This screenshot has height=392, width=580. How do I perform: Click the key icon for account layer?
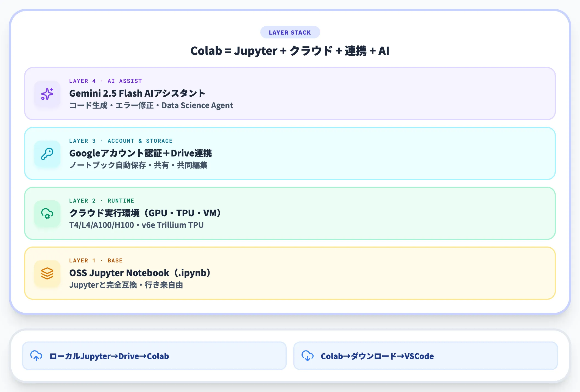tap(47, 154)
